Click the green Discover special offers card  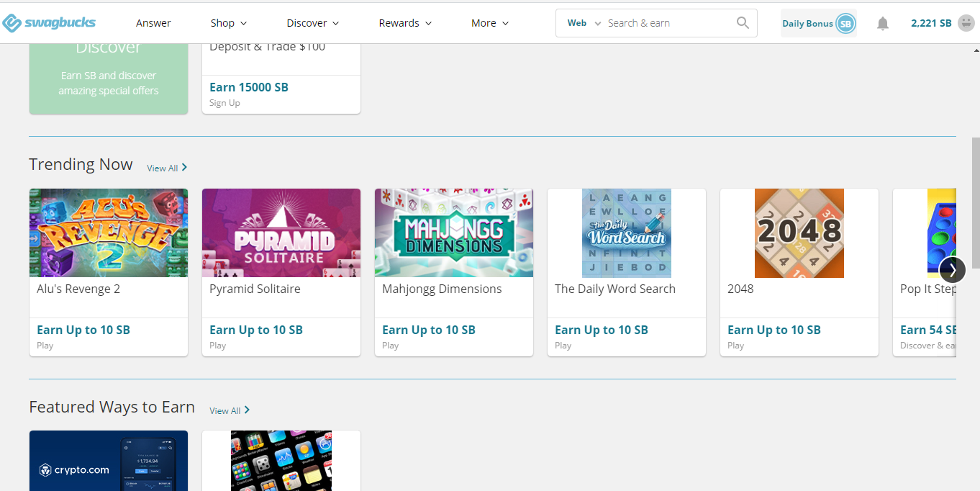109,78
